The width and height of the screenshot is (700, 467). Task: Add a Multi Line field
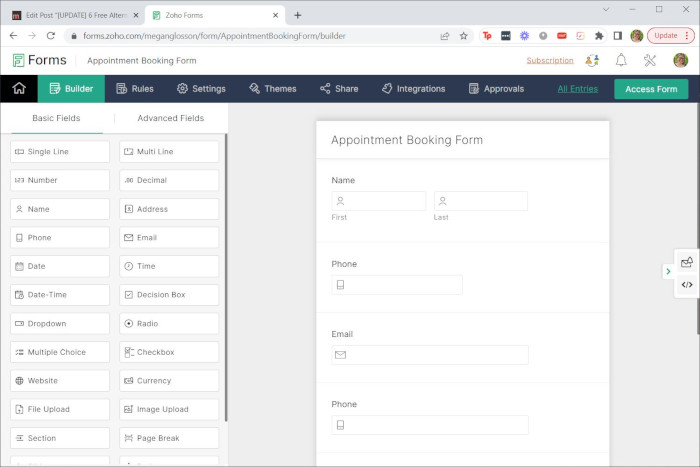(x=169, y=152)
